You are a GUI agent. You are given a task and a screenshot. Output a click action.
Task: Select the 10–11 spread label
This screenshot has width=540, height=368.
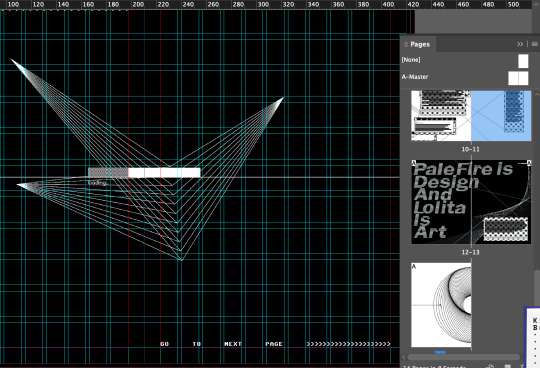(x=470, y=149)
